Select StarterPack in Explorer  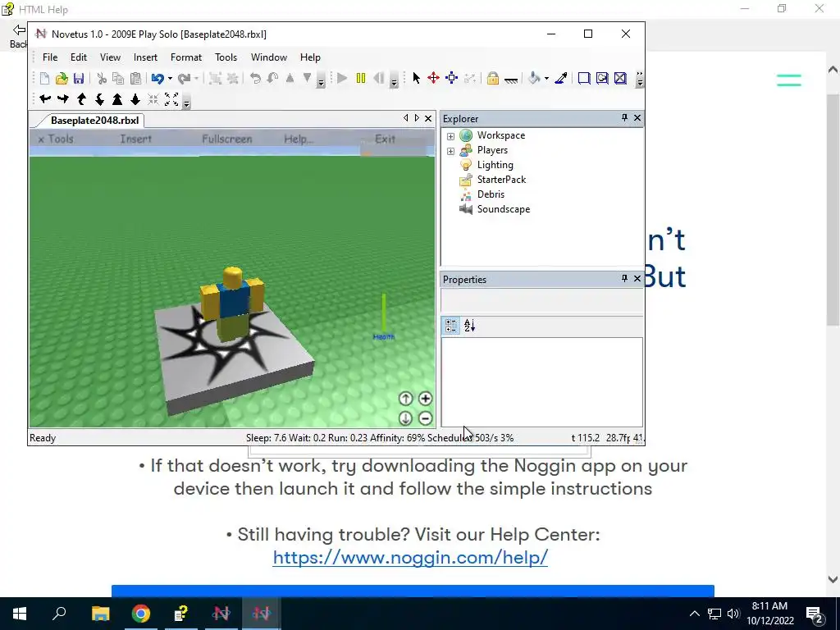501,180
